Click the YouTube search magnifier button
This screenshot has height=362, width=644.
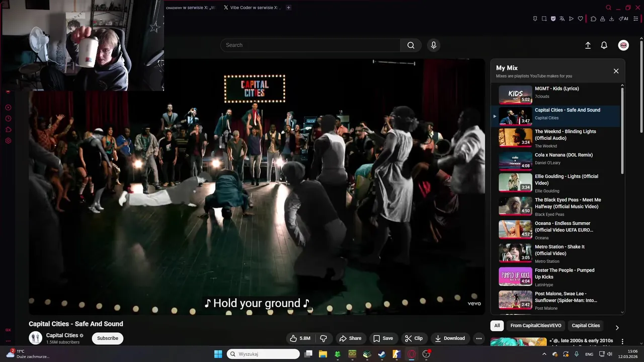(411, 45)
